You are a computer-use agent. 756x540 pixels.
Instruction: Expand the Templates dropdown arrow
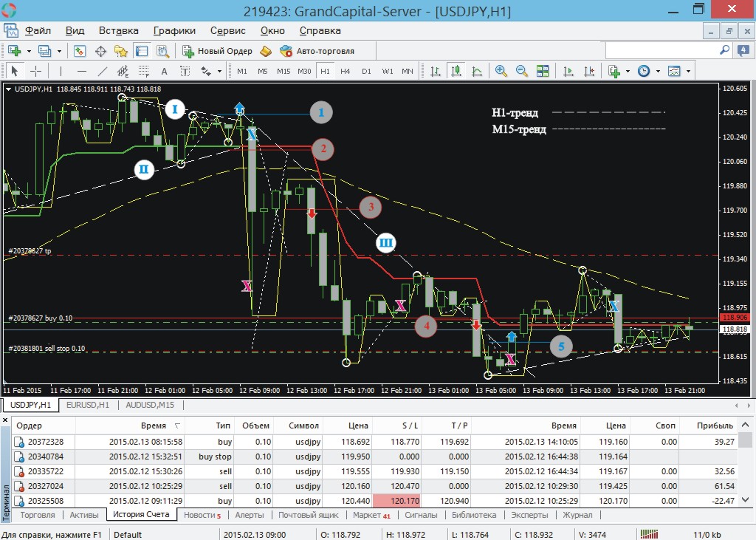coord(689,72)
